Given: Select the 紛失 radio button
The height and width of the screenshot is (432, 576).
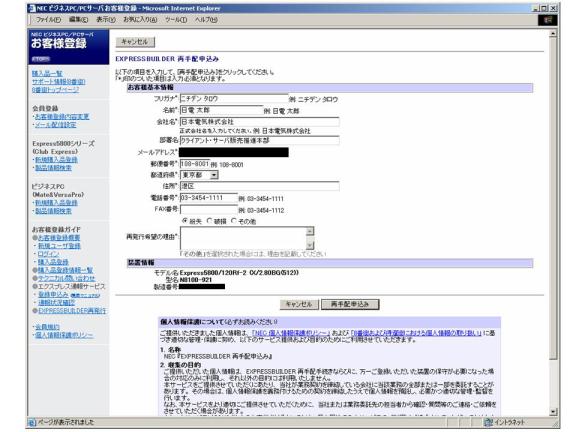Looking at the screenshot, I should 185,221.
